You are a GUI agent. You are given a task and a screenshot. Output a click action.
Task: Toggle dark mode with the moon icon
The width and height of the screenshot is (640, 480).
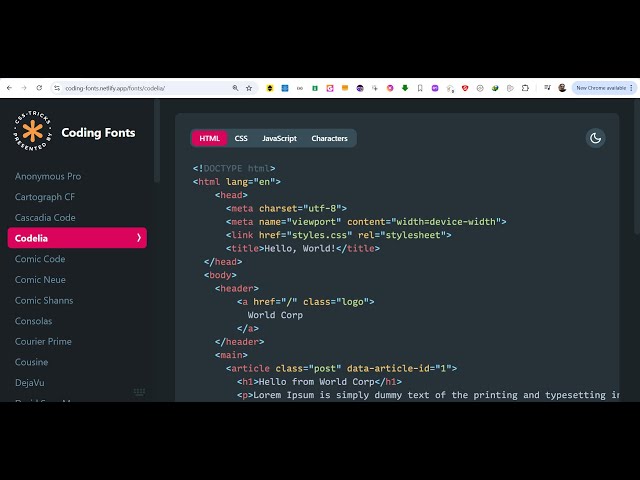pos(596,138)
